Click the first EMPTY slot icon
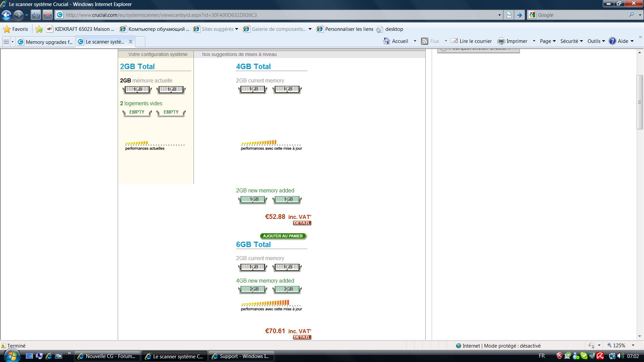This screenshot has width=644, height=362. coord(137,113)
